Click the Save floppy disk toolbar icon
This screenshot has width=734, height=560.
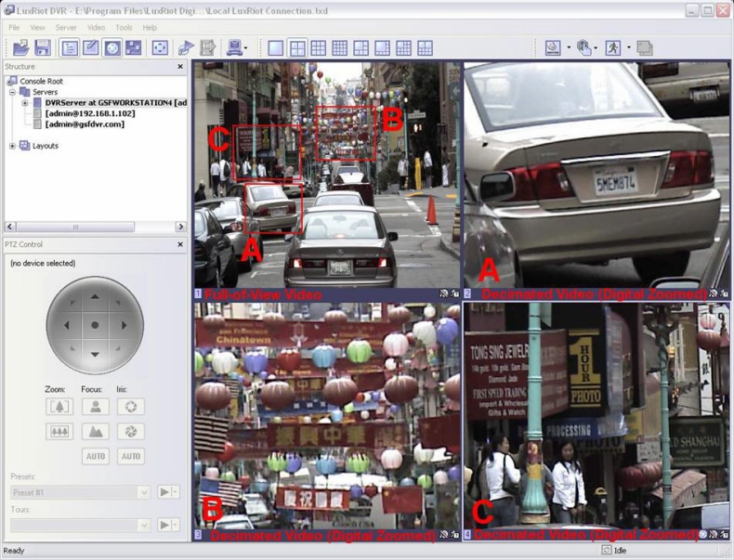click(42, 47)
